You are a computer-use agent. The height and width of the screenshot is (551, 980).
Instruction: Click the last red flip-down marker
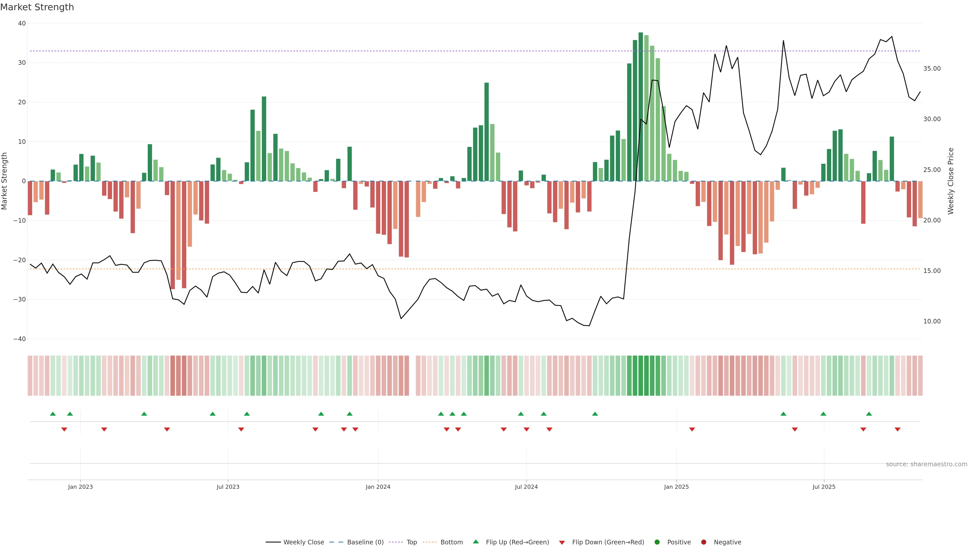point(898,429)
